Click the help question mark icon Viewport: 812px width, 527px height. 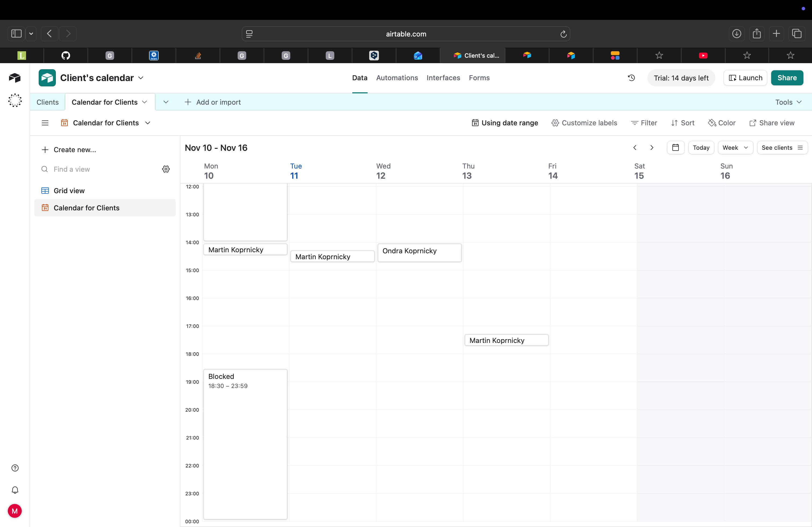[15, 468]
